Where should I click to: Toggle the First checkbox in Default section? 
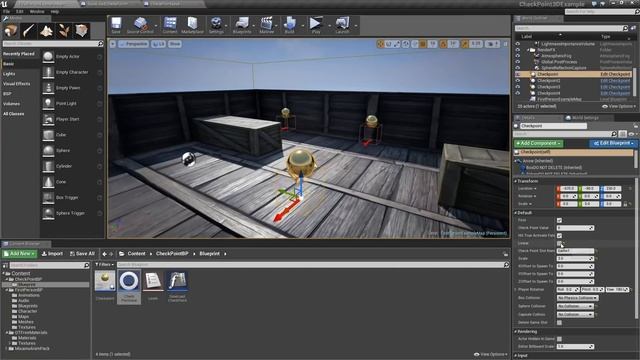pyautogui.click(x=559, y=220)
